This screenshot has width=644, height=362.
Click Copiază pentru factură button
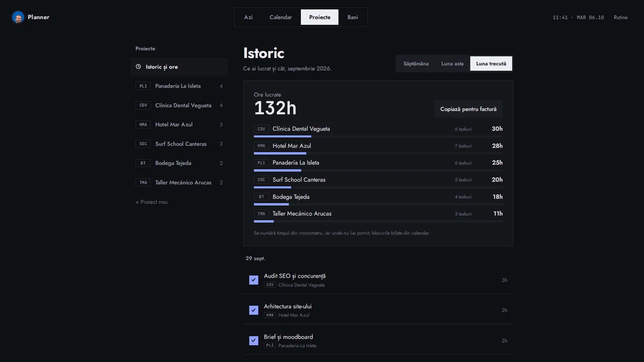pyautogui.click(x=468, y=109)
